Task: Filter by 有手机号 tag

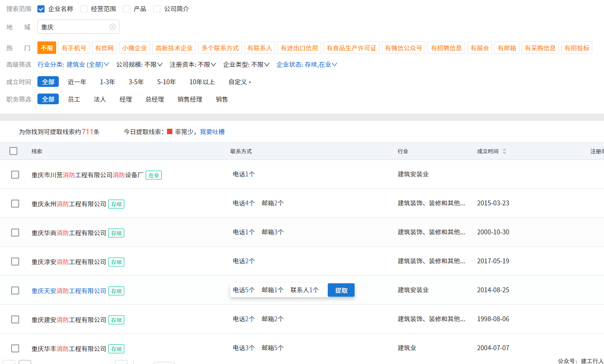Action: point(74,48)
